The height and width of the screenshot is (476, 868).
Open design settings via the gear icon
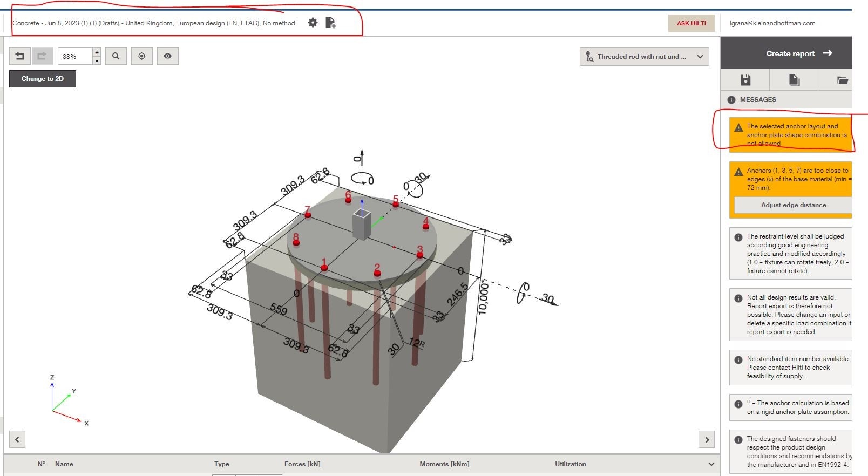(313, 23)
